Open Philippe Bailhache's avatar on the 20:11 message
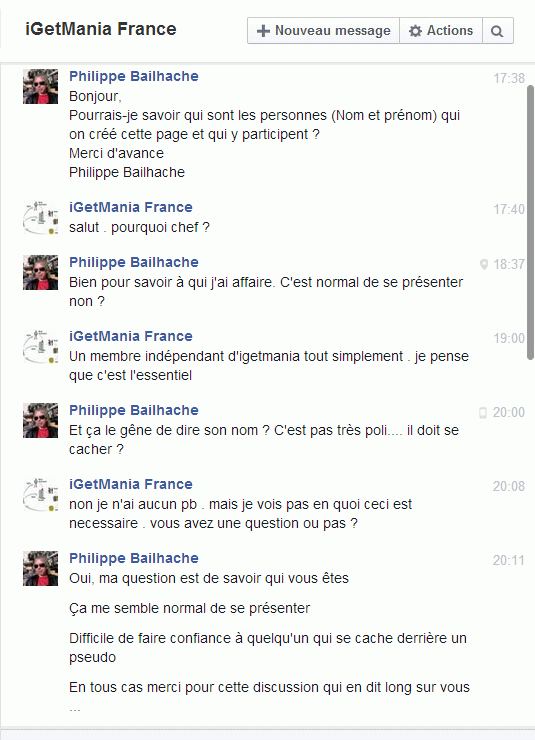535x740 pixels. pyautogui.click(x=41, y=568)
